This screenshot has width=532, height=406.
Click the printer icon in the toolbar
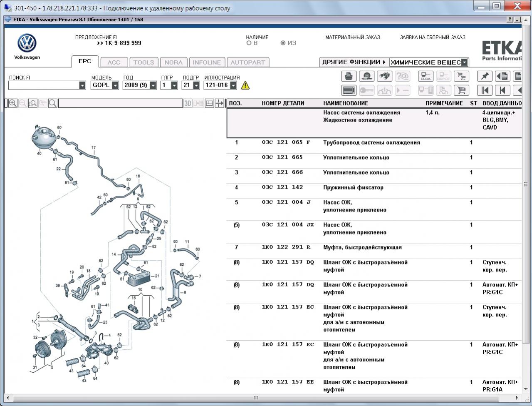pos(349,76)
